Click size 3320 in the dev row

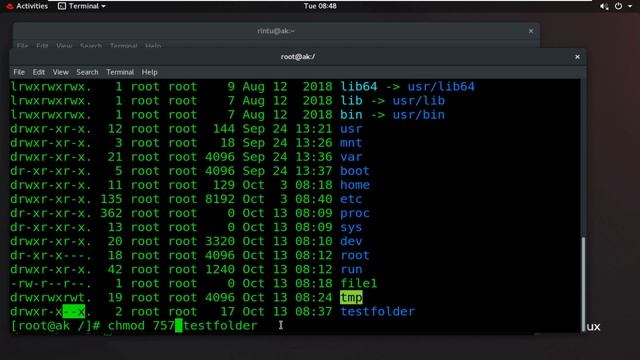220,241
